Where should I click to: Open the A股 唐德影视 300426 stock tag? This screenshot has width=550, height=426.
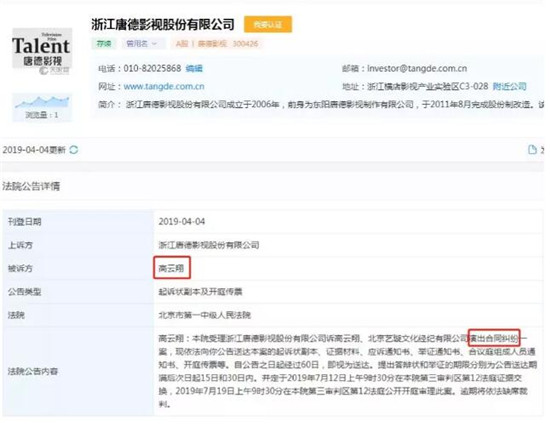217,44
